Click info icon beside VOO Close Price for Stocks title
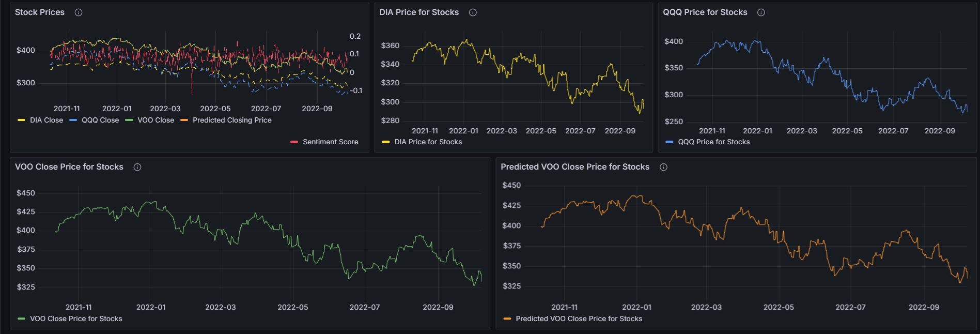Viewport: 980px width, 334px height. [x=137, y=167]
